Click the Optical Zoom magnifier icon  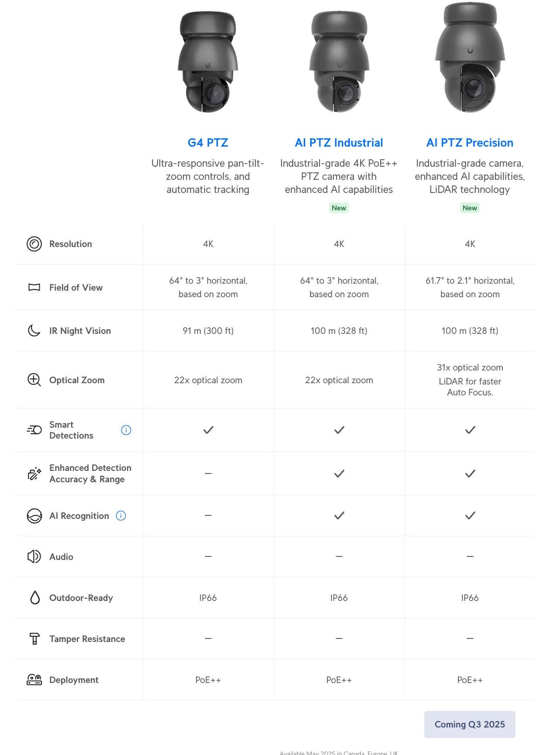pyautogui.click(x=34, y=380)
